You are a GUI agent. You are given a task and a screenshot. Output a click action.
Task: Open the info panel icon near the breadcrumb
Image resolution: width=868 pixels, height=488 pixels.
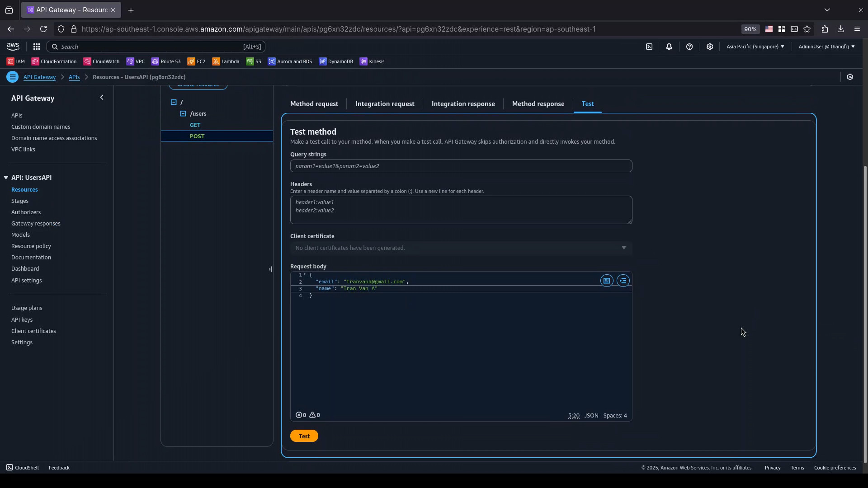850,77
